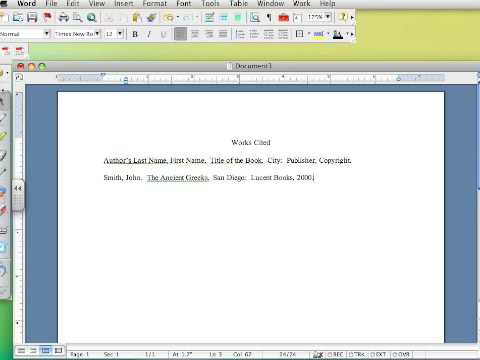Click the 'Works Cited' heading text
Image resolution: width=480 pixels, height=360 pixels.
pos(251,143)
